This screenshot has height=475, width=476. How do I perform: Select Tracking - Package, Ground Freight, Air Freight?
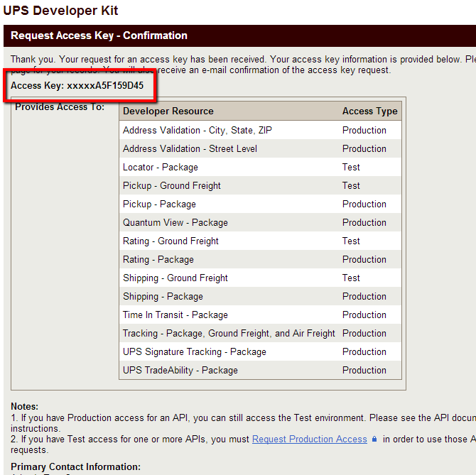[229, 333]
